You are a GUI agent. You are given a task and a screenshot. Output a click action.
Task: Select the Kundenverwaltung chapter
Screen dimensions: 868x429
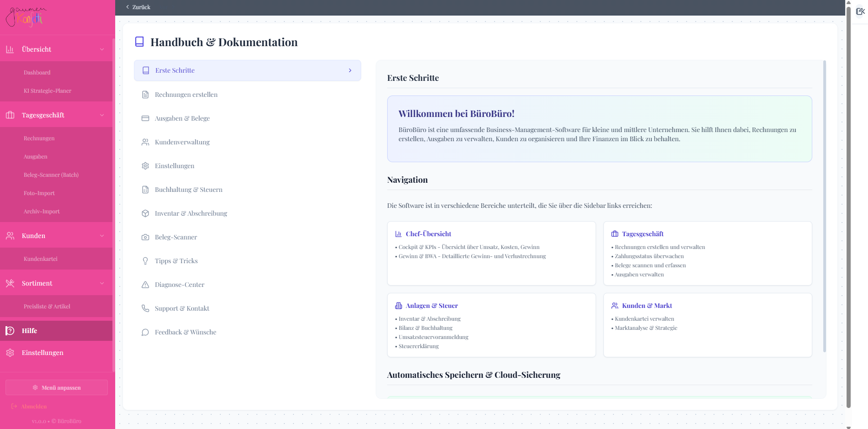click(x=247, y=142)
